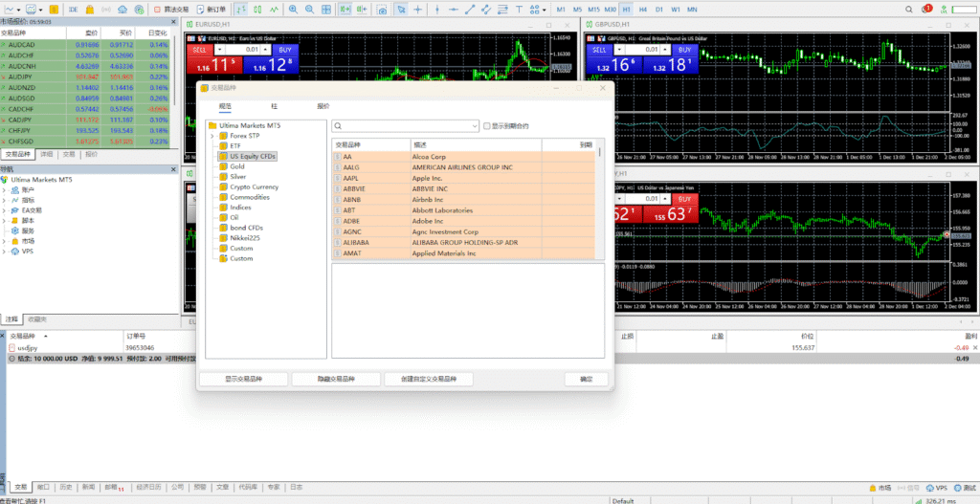Click the 确定 button in dialog
This screenshot has height=504, width=980.
(x=586, y=379)
